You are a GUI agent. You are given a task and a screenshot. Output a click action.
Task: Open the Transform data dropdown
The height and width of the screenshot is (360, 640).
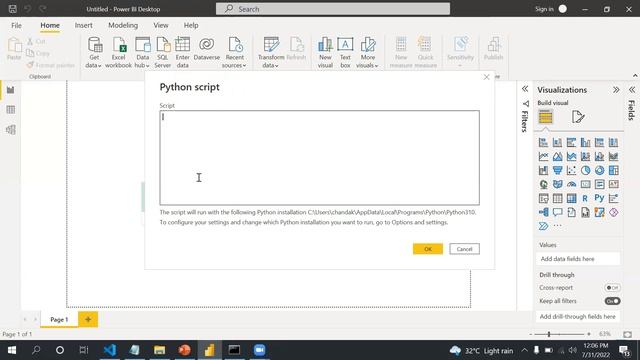(x=271, y=53)
